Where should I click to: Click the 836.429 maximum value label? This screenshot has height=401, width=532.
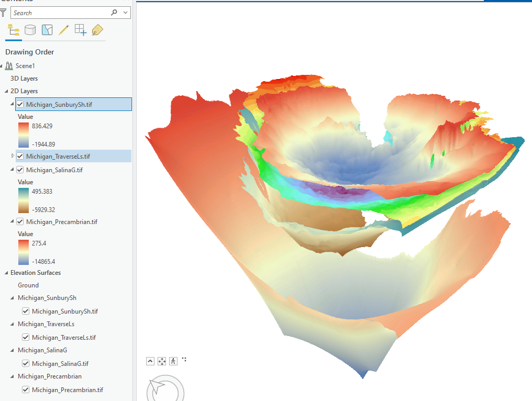(x=42, y=126)
